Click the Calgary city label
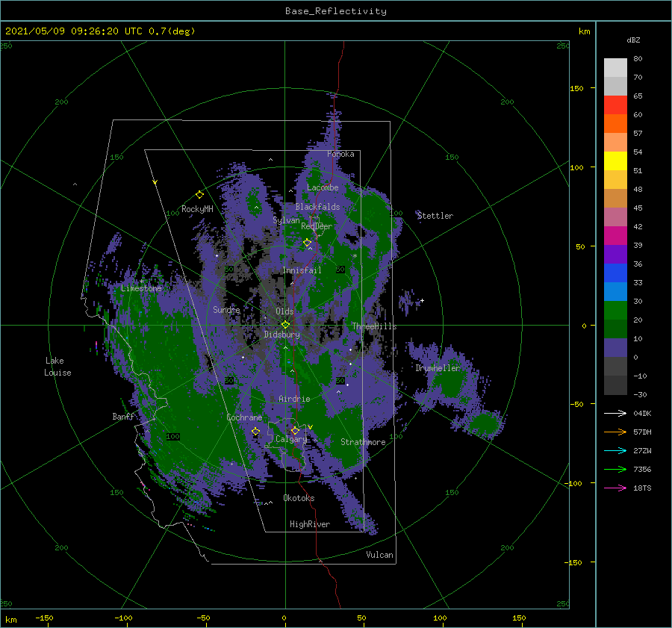Screen dimensions: 672x628 tap(291, 439)
